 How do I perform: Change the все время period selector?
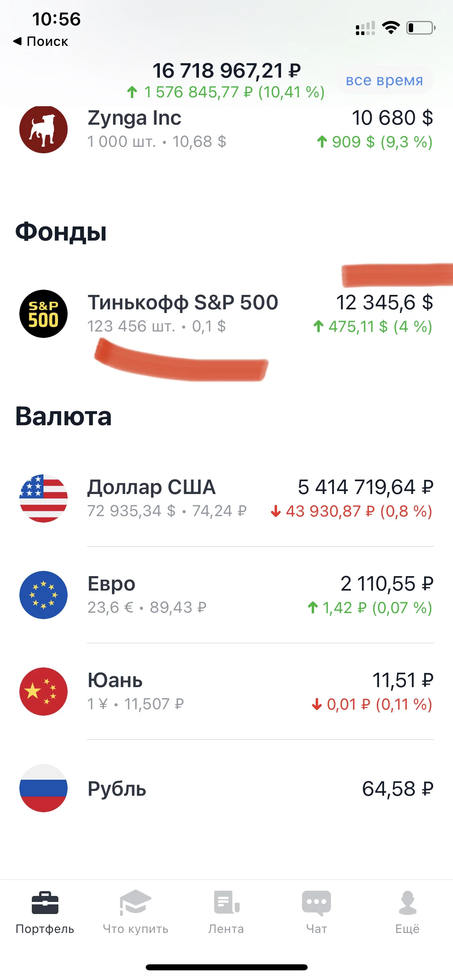(x=385, y=80)
